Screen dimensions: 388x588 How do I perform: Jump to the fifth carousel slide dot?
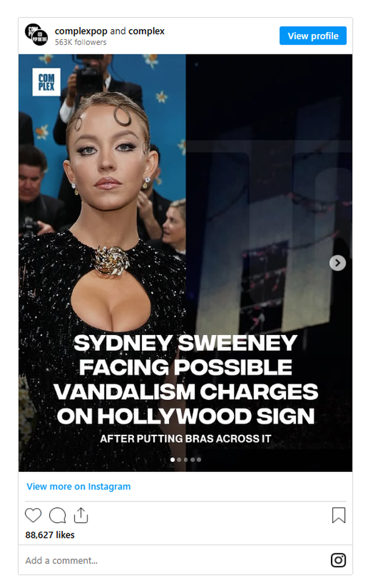click(x=199, y=460)
